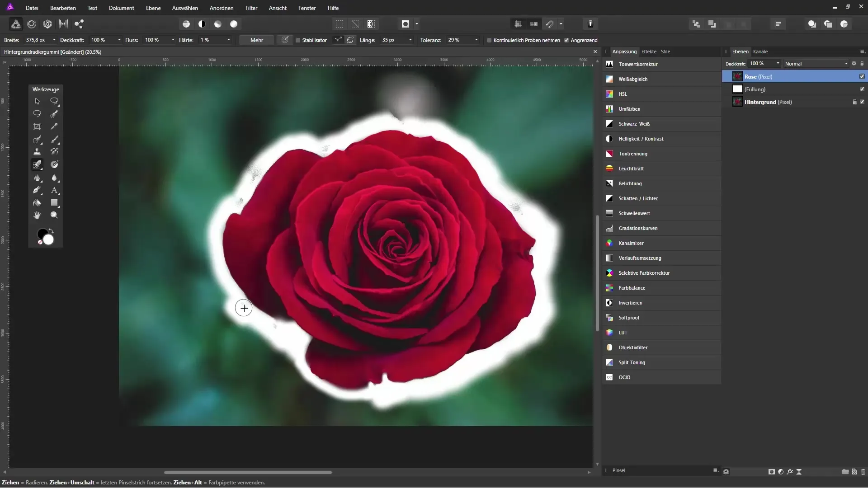868x488 pixels.
Task: Open layer Deckkraft dropdown in Ebenen panel
Action: pyautogui.click(x=778, y=64)
